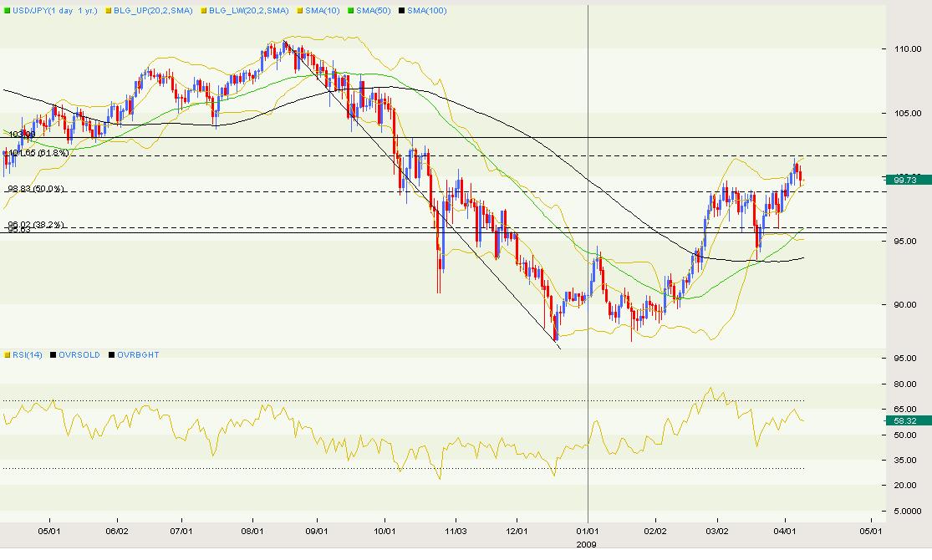This screenshot has height=560, width=932.
Task: Click the 110.00 price axis label
Action: (908, 48)
